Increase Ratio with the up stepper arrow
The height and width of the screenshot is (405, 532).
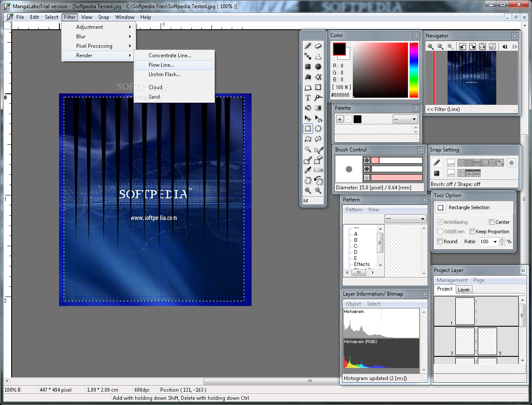click(502, 240)
